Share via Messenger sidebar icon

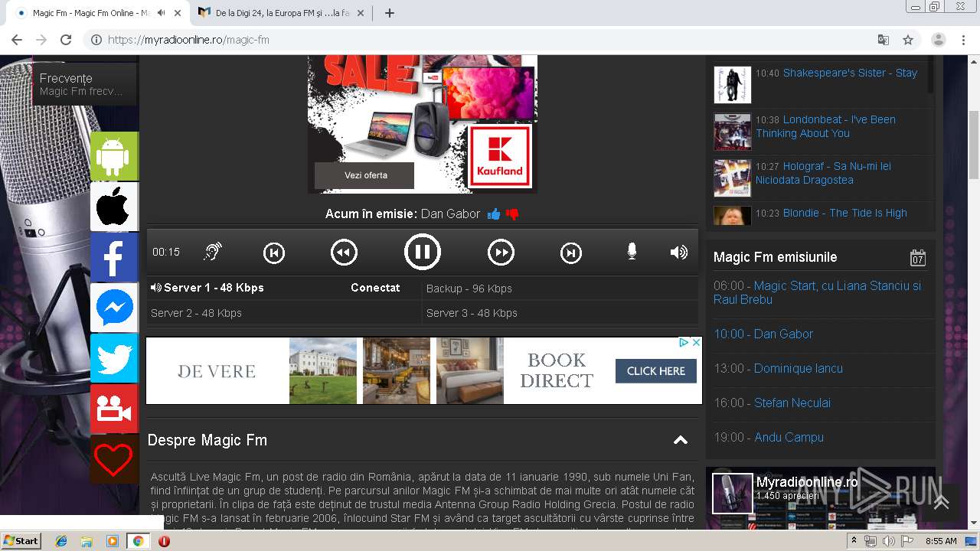(x=114, y=308)
